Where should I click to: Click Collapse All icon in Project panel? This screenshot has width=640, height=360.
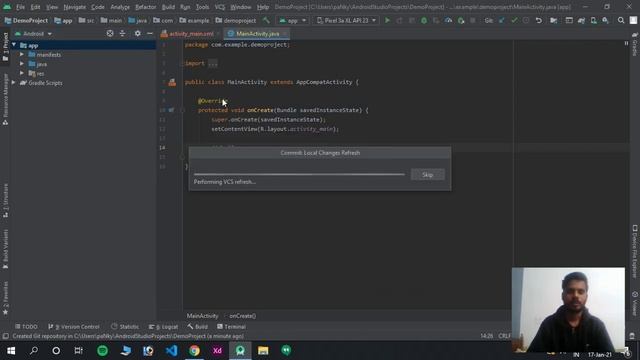point(122,33)
